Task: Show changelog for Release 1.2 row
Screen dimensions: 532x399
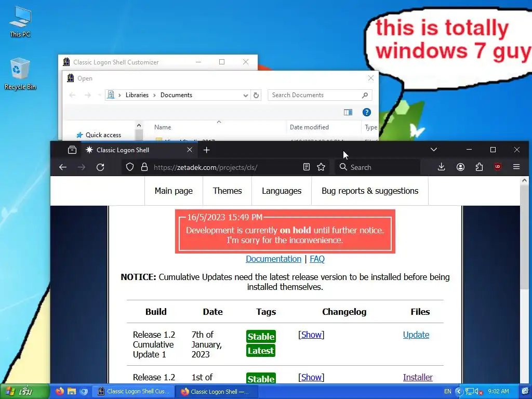Action: (x=311, y=377)
